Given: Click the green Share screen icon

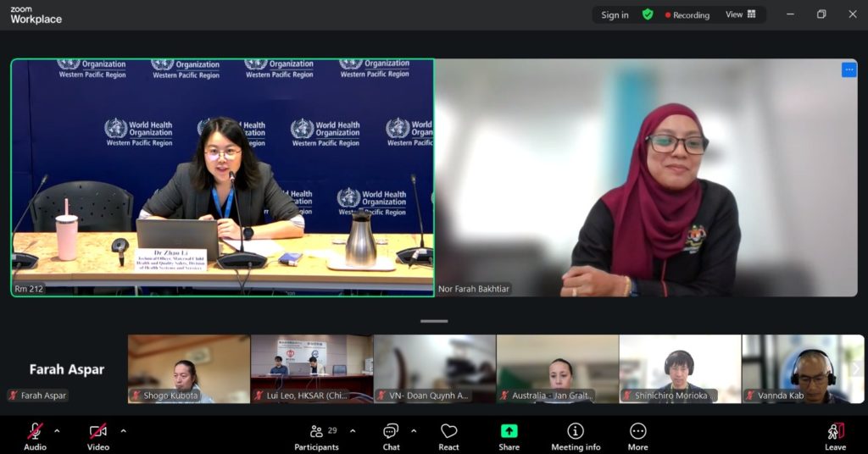Looking at the screenshot, I should (x=509, y=432).
